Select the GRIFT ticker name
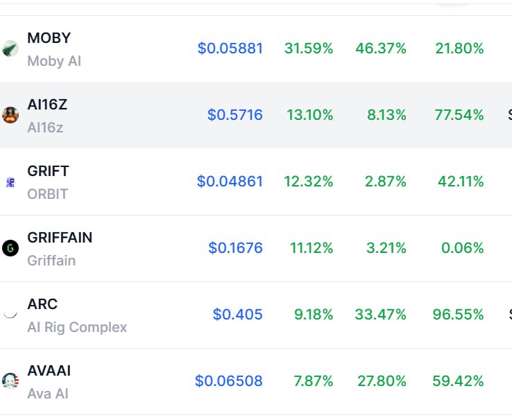 48,171
